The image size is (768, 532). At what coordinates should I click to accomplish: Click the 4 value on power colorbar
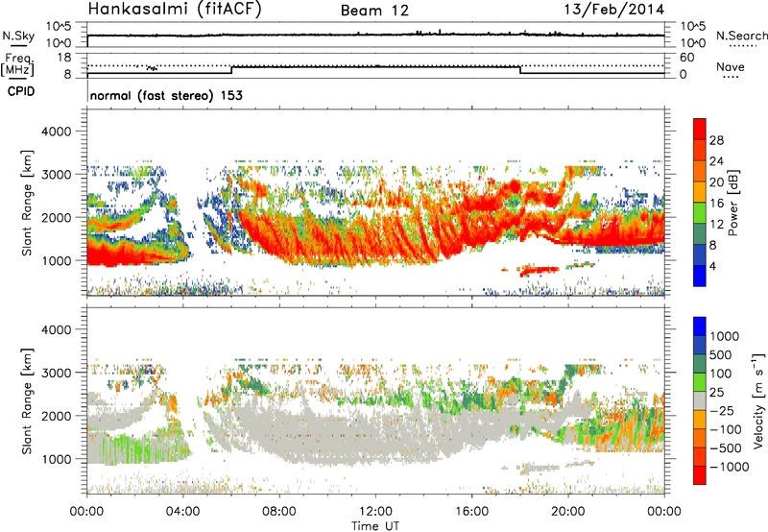point(712,266)
